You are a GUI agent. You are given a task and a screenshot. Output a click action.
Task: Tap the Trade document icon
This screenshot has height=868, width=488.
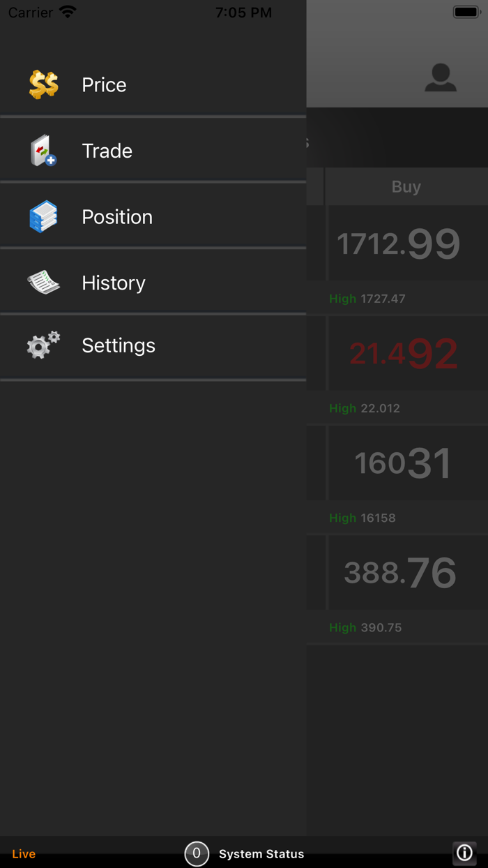(x=43, y=151)
